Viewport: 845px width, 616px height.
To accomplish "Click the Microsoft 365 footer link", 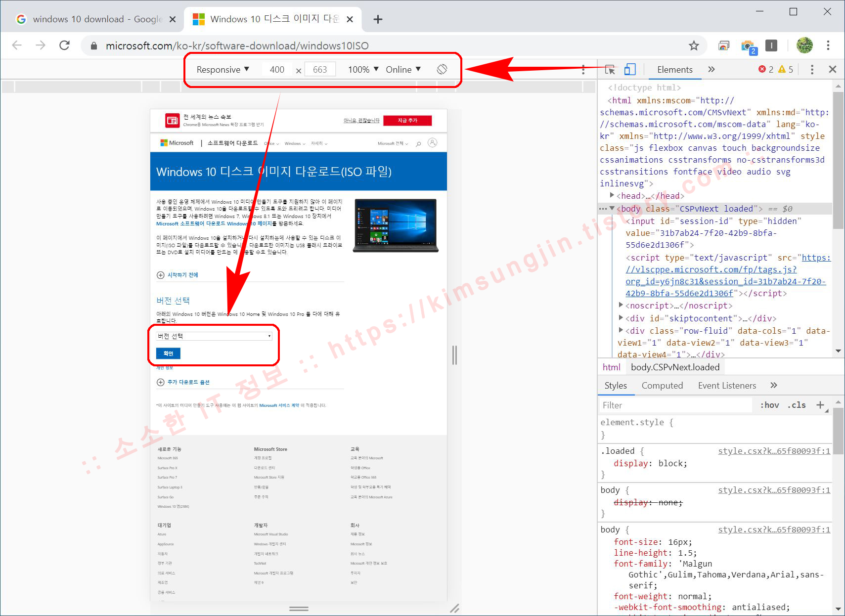I will pos(168,458).
